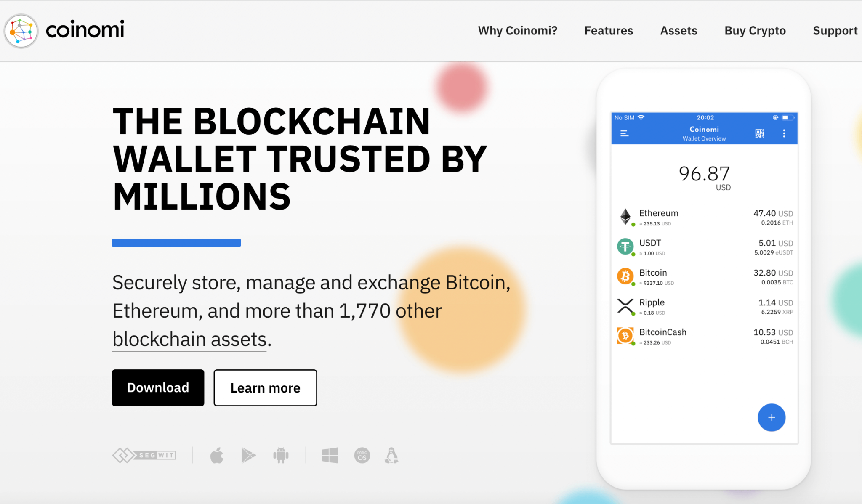This screenshot has width=862, height=504.
Task: Open the QR code scanner in the wallet
Action: coord(760,133)
